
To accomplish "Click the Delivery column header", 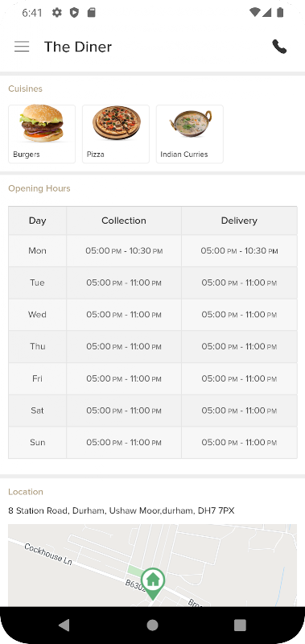I will pos(239,221).
